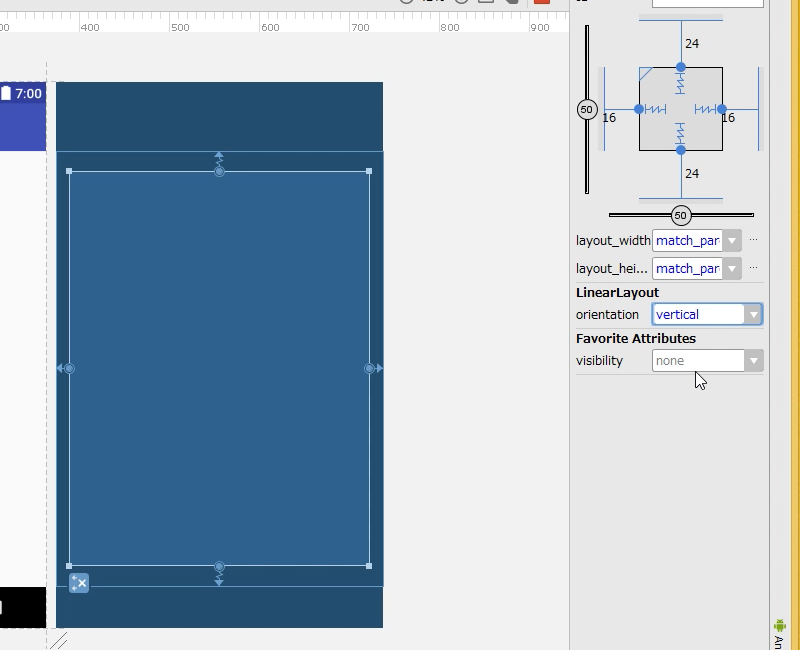Click the left constraint anchor on the blueprint view

(x=69, y=368)
